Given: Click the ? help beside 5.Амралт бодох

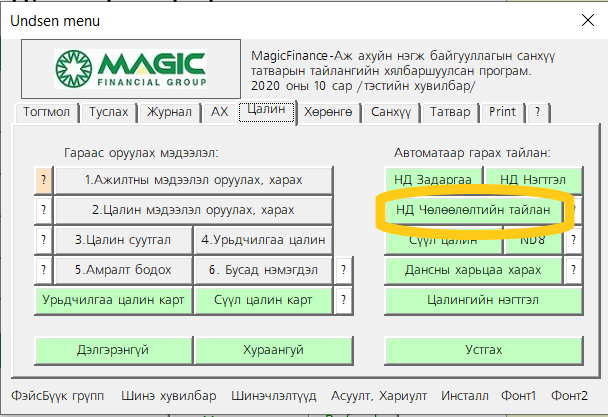Looking at the screenshot, I should click(x=43, y=270).
